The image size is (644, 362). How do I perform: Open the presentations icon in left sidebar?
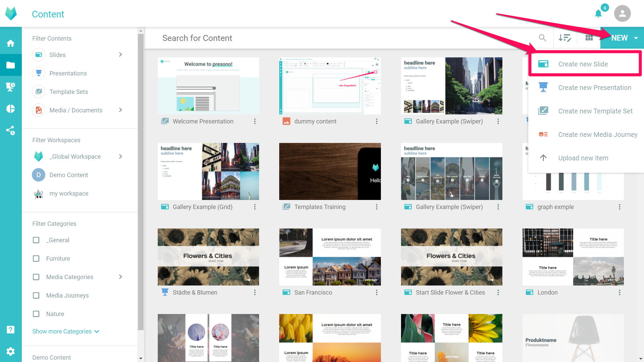tap(11, 87)
